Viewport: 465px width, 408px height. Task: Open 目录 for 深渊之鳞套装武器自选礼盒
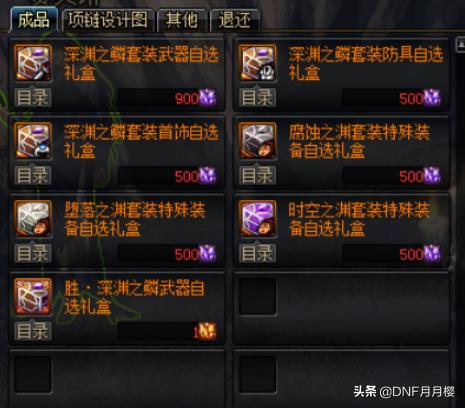[33, 98]
